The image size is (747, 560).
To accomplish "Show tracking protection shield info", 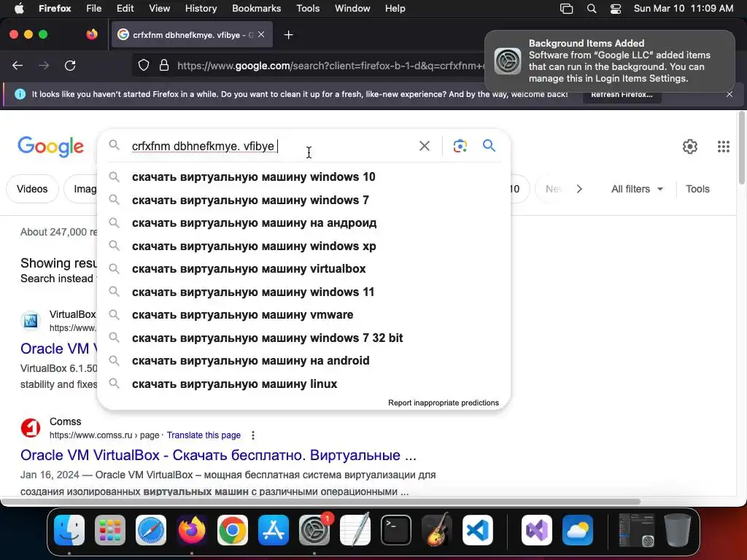I will coord(144,65).
